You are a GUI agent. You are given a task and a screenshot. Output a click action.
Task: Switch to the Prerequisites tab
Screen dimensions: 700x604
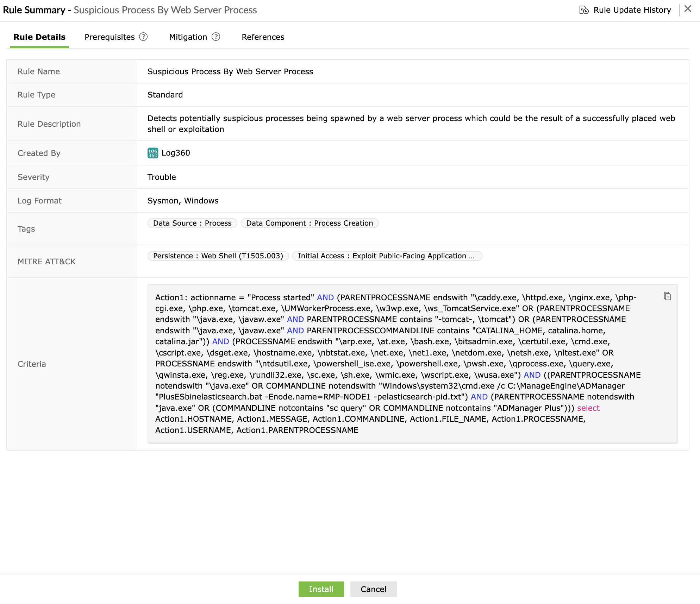click(109, 37)
